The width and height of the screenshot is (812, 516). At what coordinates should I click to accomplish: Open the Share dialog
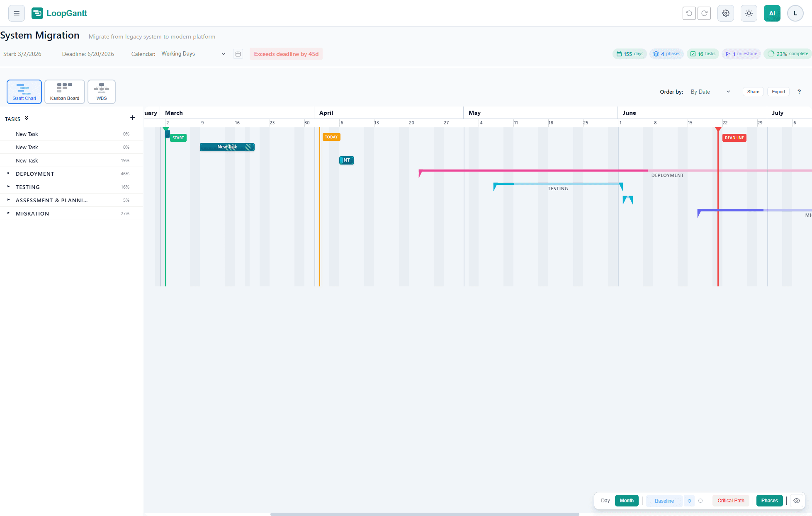coord(753,92)
